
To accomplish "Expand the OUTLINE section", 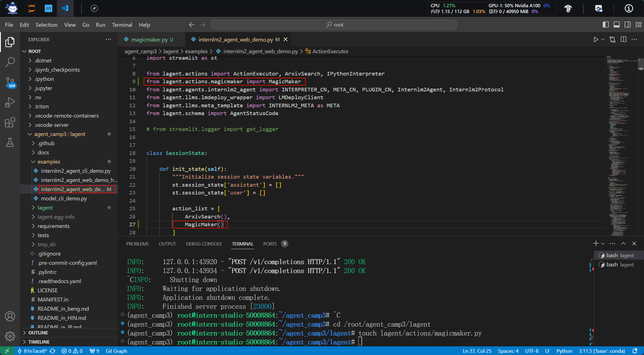I will tap(38, 333).
